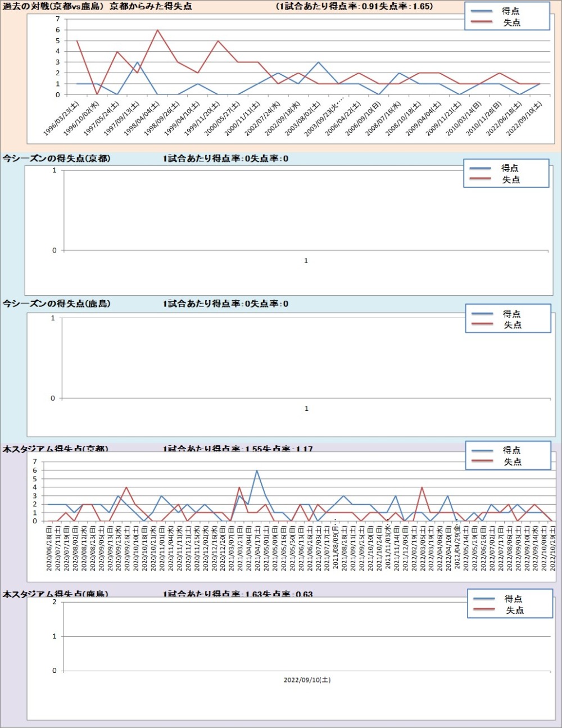562x728 pixels.
Task: Click the horizontal 2022/09/10(土) label in the bottom chart
Action: (x=307, y=680)
